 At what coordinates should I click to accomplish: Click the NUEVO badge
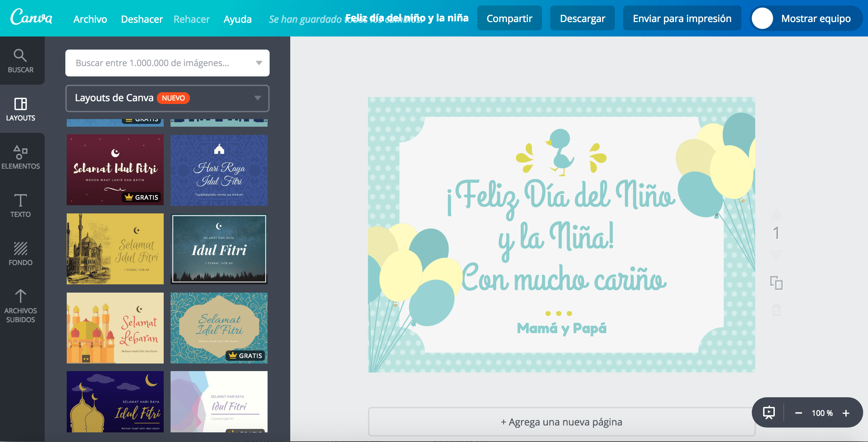(x=173, y=98)
